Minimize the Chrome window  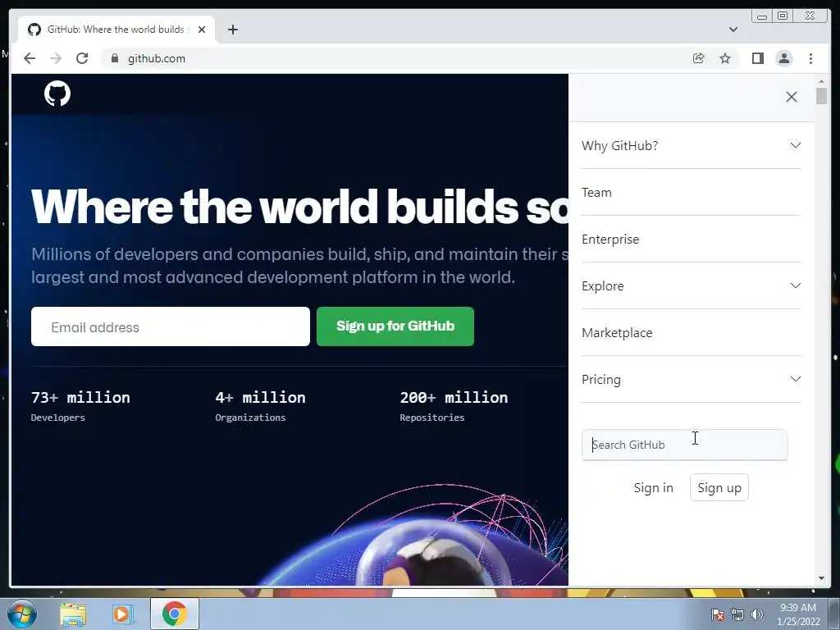762,16
